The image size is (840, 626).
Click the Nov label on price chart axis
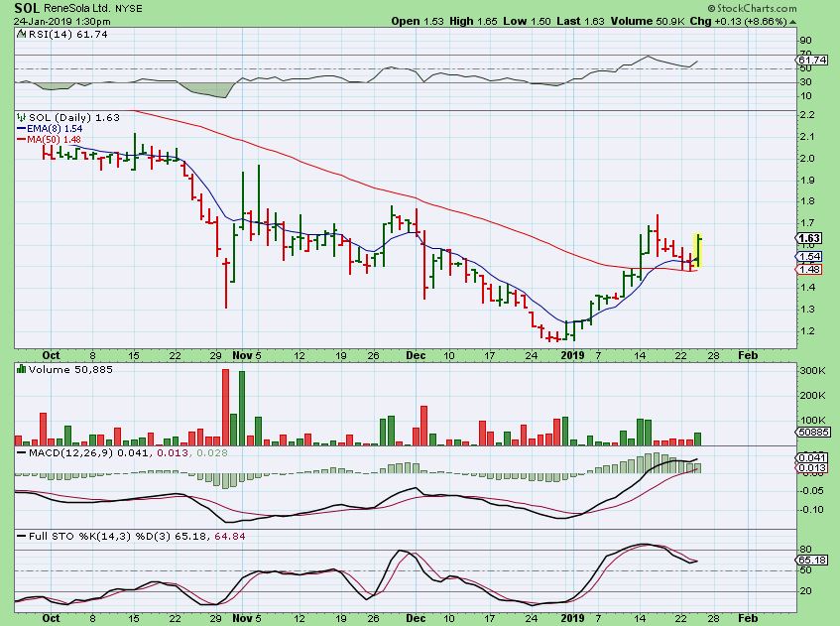(x=242, y=355)
